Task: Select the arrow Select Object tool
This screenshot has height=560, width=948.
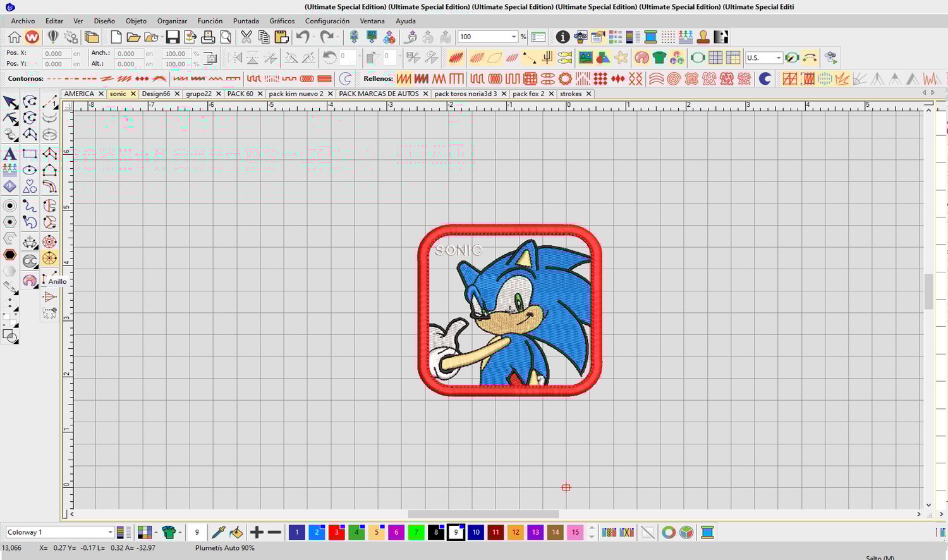Action: tap(10, 102)
